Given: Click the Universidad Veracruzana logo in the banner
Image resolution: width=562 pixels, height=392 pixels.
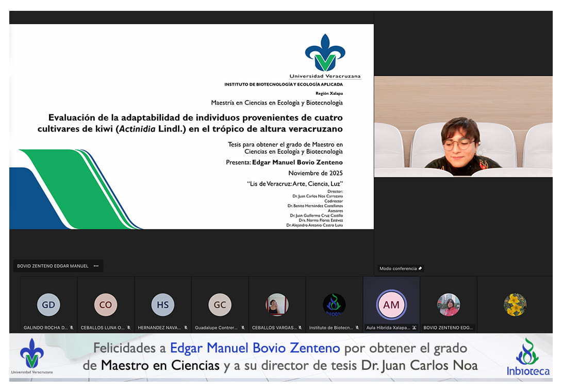Looking at the screenshot, I should [x=32, y=356].
